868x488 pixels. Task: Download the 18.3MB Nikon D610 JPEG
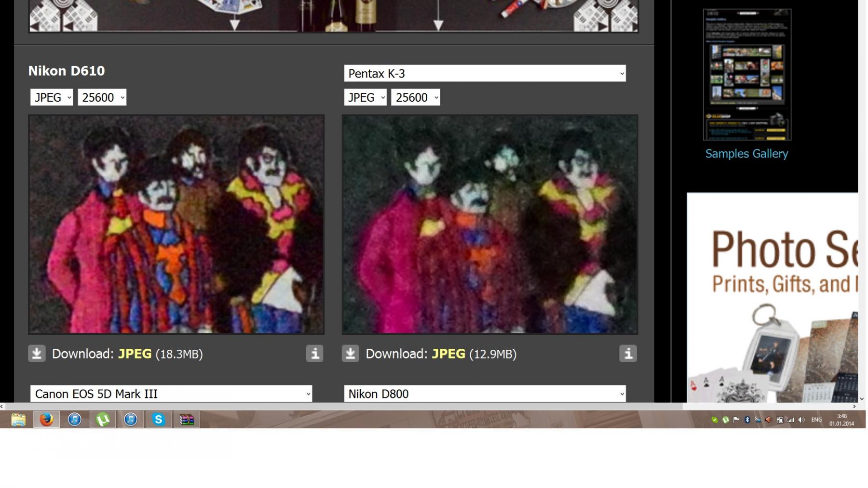tap(135, 354)
